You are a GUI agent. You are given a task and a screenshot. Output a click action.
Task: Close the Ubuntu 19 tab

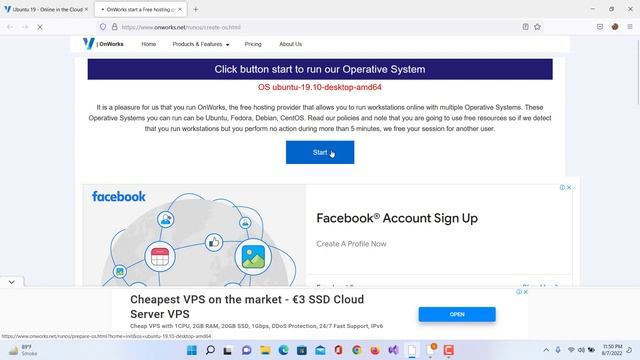(86, 9)
